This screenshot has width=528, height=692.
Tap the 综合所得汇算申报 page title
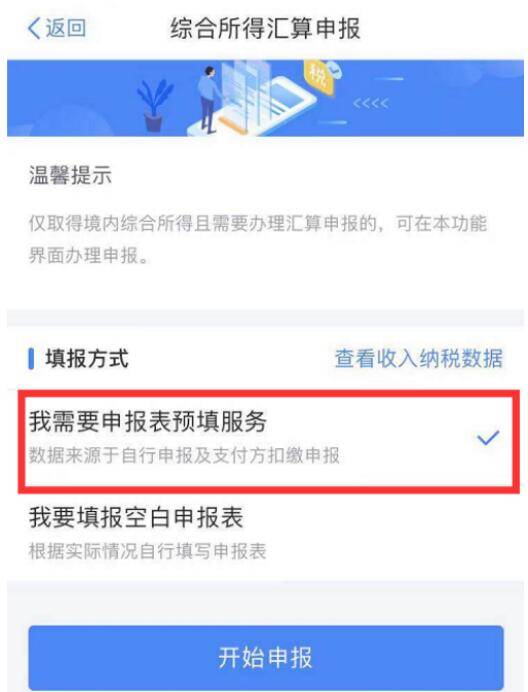(265, 29)
